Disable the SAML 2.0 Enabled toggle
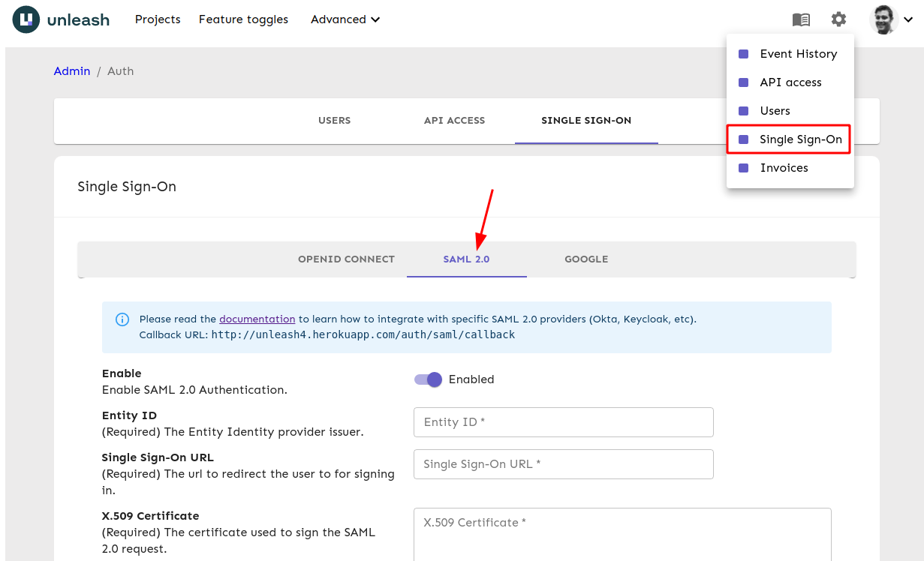The width and height of the screenshot is (924, 561). point(429,379)
